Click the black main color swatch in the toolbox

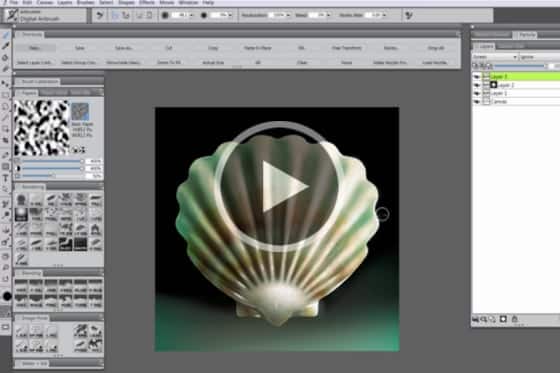pyautogui.click(x=7, y=296)
